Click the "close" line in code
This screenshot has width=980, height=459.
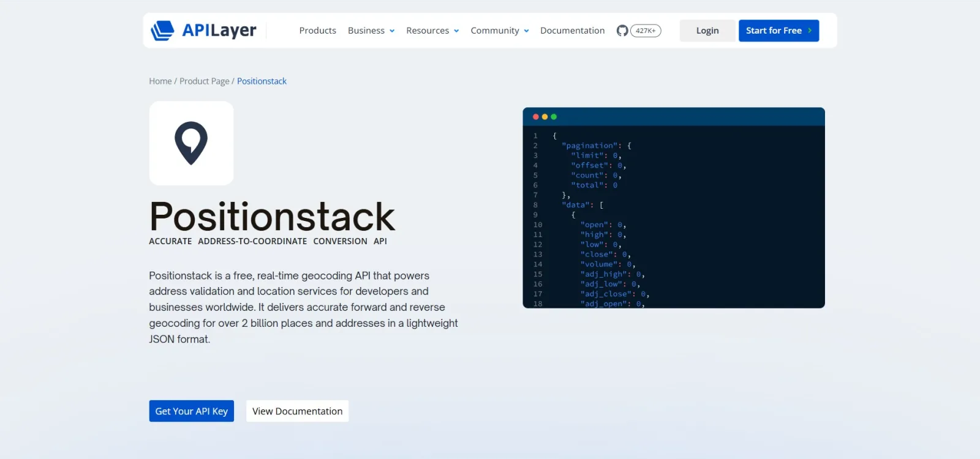[x=606, y=254]
